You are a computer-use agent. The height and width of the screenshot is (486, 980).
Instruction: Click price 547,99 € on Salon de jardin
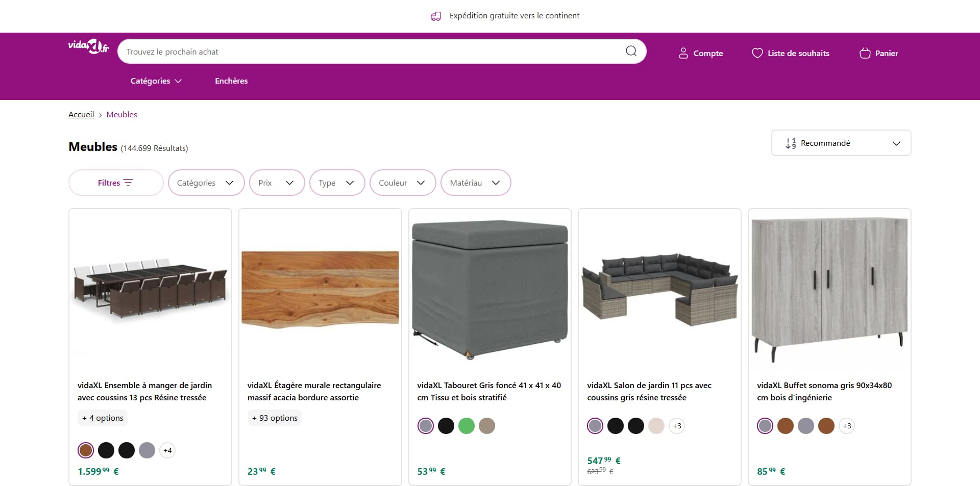(x=604, y=461)
